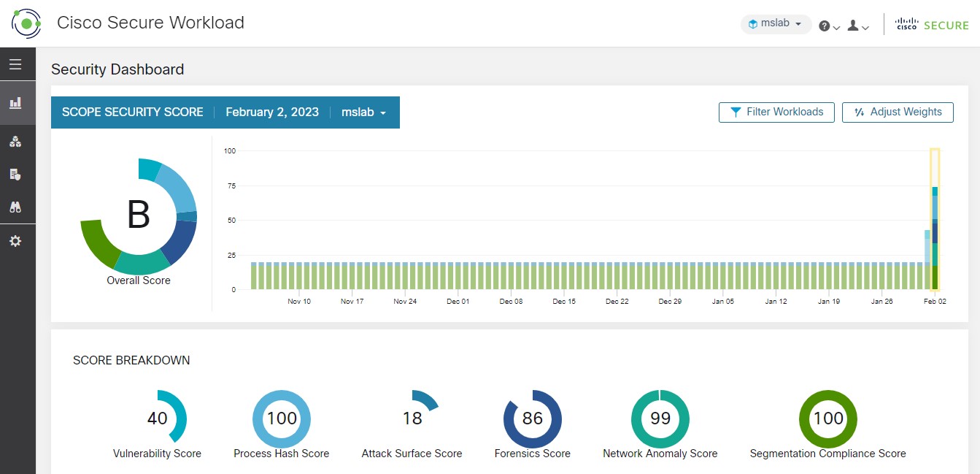Open the gear settings sidebar icon
The image size is (980, 474).
click(15, 241)
